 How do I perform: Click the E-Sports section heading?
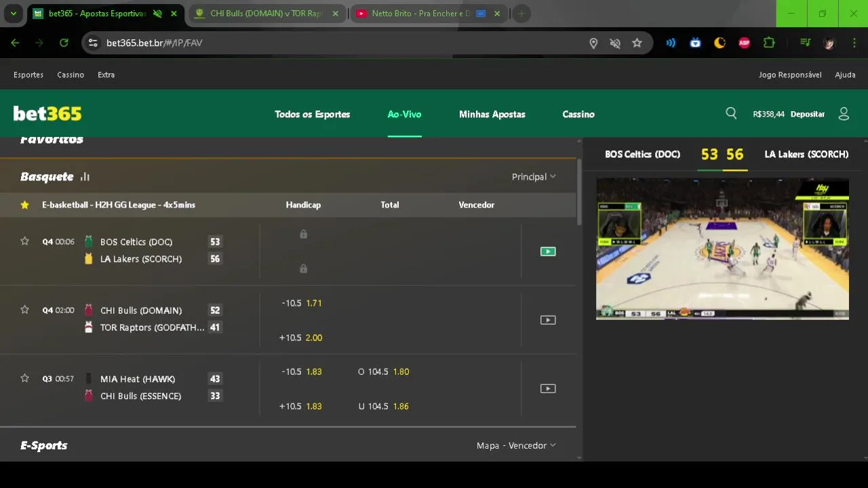point(44,445)
